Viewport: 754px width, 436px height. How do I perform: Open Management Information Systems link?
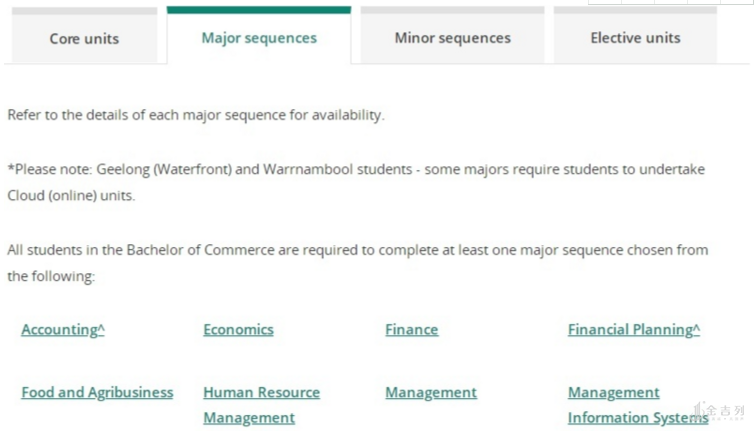637,405
